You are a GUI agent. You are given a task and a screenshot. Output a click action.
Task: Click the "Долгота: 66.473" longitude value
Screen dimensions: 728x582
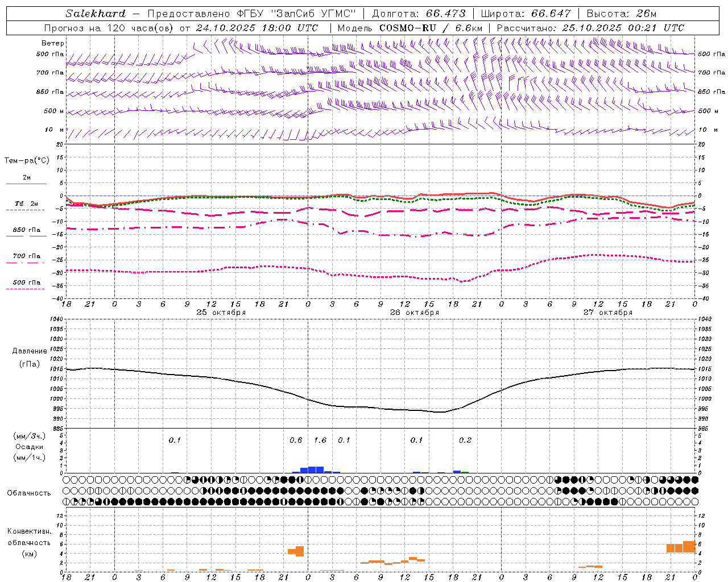pos(419,14)
